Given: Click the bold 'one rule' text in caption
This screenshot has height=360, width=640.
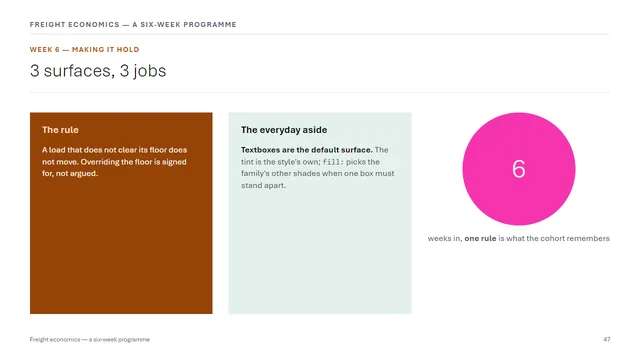Looking at the screenshot, I should pyautogui.click(x=480, y=238).
